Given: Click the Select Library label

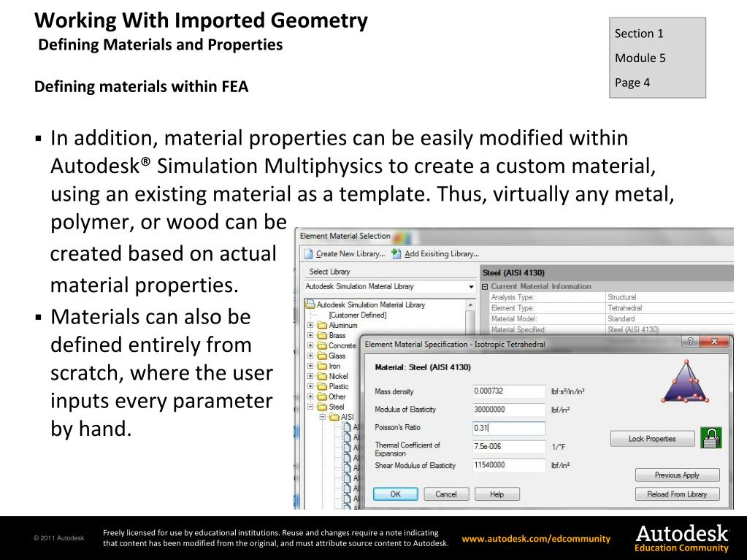Looking at the screenshot, I should pyautogui.click(x=329, y=272).
